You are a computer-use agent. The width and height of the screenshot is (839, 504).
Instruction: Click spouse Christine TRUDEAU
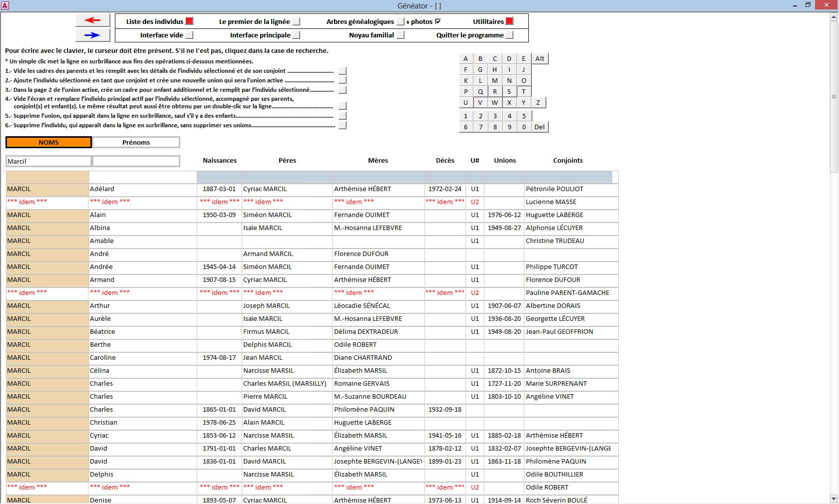click(x=555, y=241)
